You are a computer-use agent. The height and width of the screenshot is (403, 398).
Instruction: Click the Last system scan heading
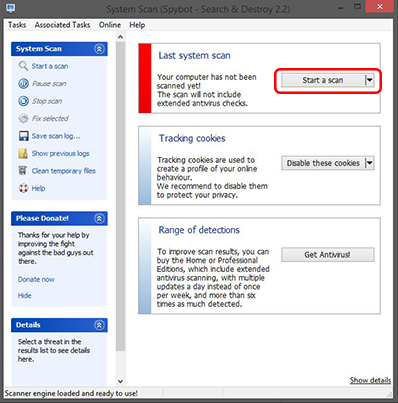point(194,55)
